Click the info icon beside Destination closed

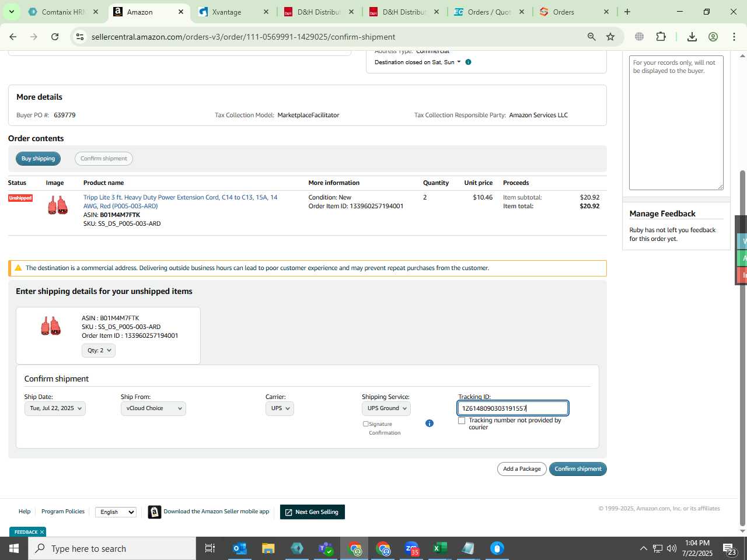click(x=468, y=62)
